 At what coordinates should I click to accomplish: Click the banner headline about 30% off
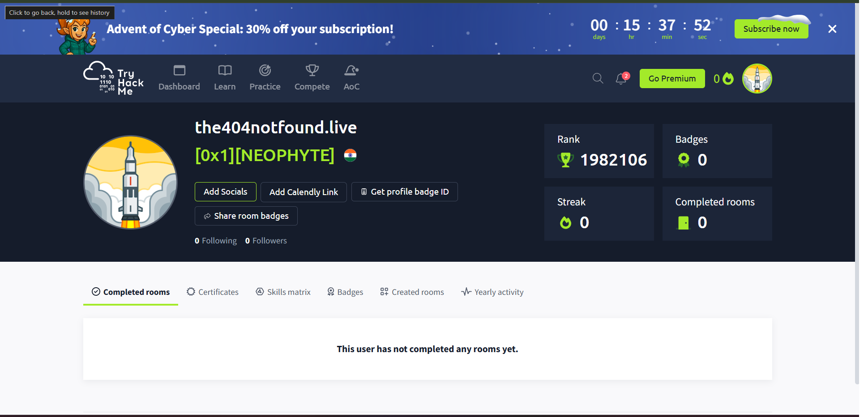pyautogui.click(x=250, y=29)
